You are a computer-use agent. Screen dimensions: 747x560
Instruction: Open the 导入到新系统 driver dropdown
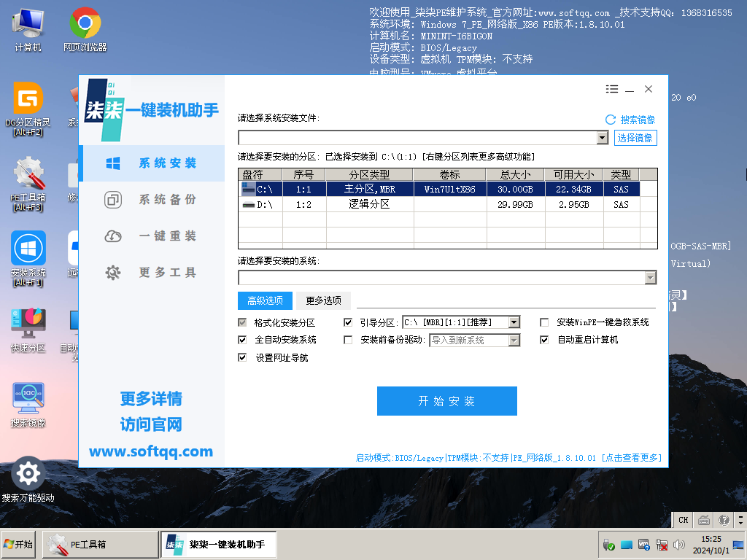pyautogui.click(x=514, y=340)
